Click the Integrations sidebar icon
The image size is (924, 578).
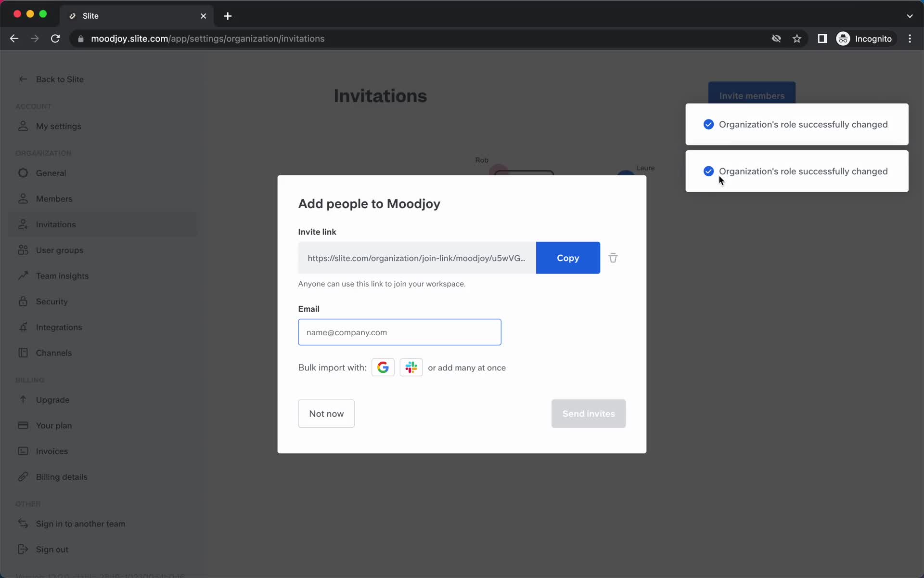pos(23,327)
